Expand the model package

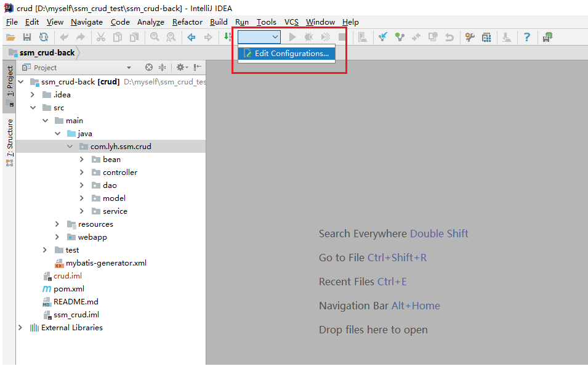click(82, 198)
